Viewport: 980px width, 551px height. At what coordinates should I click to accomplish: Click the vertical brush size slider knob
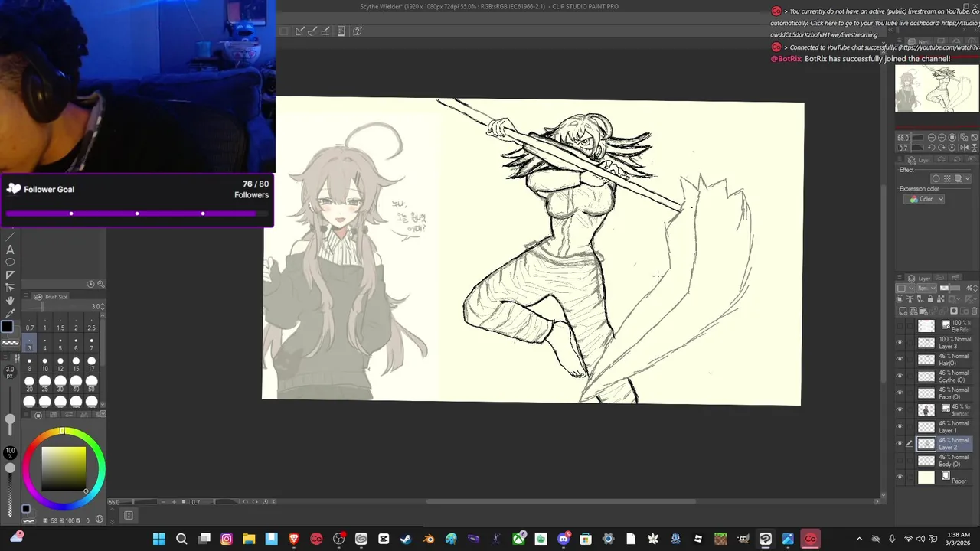pos(10,419)
